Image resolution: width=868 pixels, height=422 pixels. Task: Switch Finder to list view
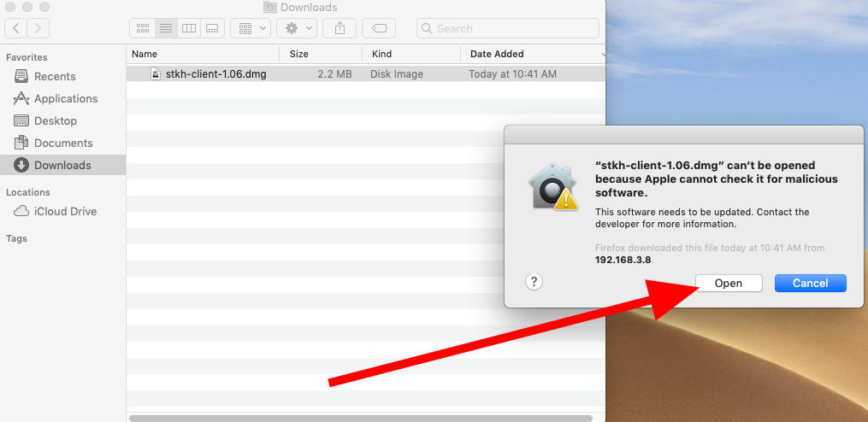coord(166,28)
